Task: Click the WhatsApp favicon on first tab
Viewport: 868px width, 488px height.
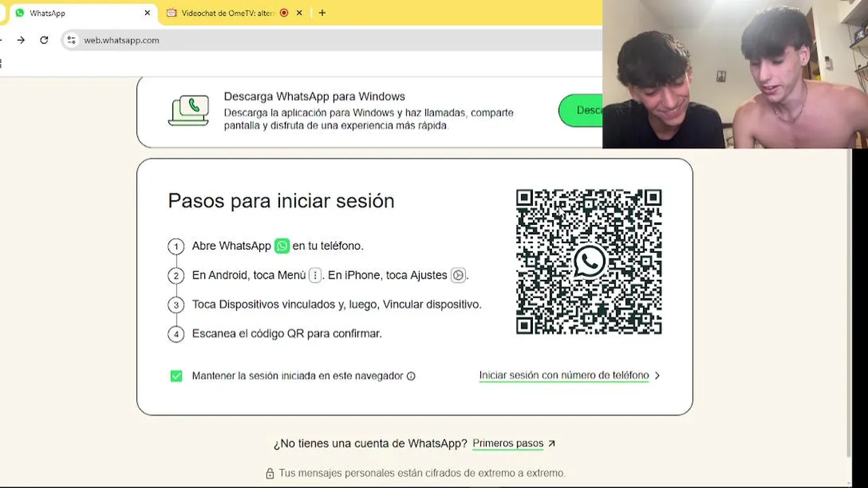Action: tap(20, 13)
